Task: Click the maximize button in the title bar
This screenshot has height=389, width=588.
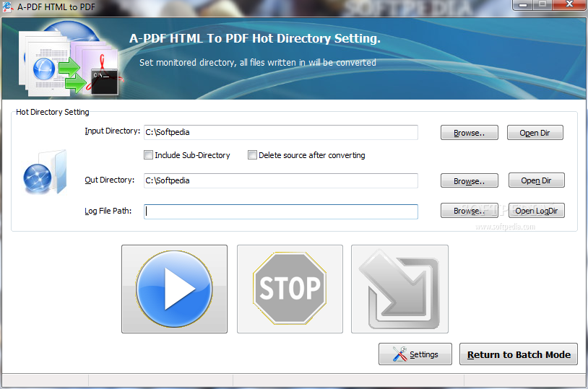Action: click(x=542, y=4)
